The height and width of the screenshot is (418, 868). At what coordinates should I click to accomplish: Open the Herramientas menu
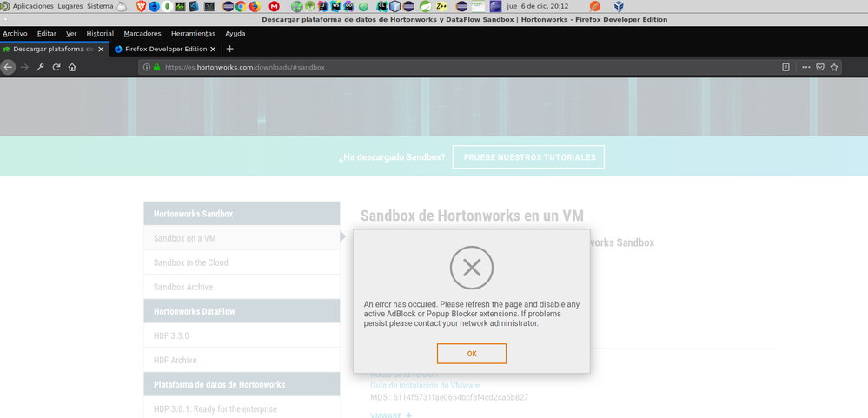(193, 33)
